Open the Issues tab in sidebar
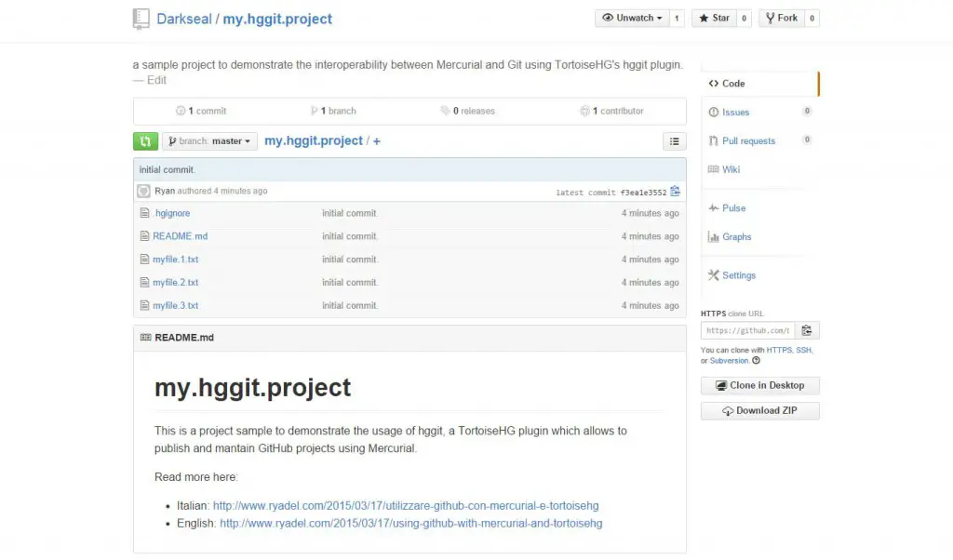 pyautogui.click(x=735, y=112)
